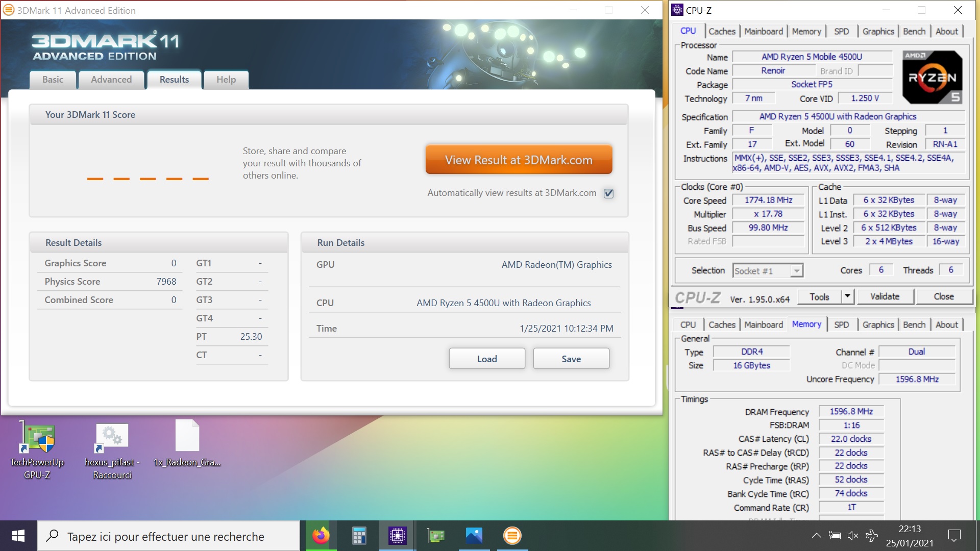Screen dimensions: 980x551
Task: Click the 3DMark 11 title bar icon
Action: coord(9,10)
